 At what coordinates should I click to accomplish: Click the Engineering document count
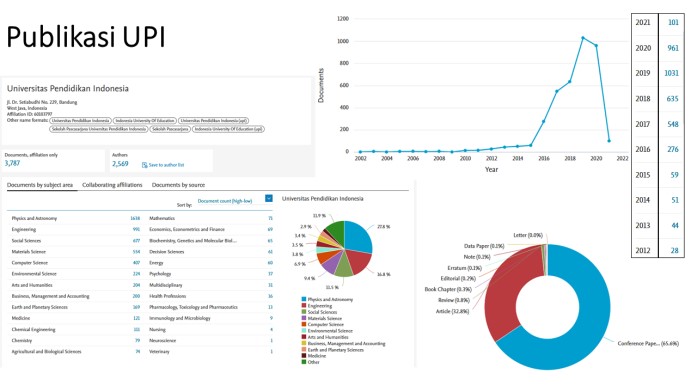click(x=136, y=229)
